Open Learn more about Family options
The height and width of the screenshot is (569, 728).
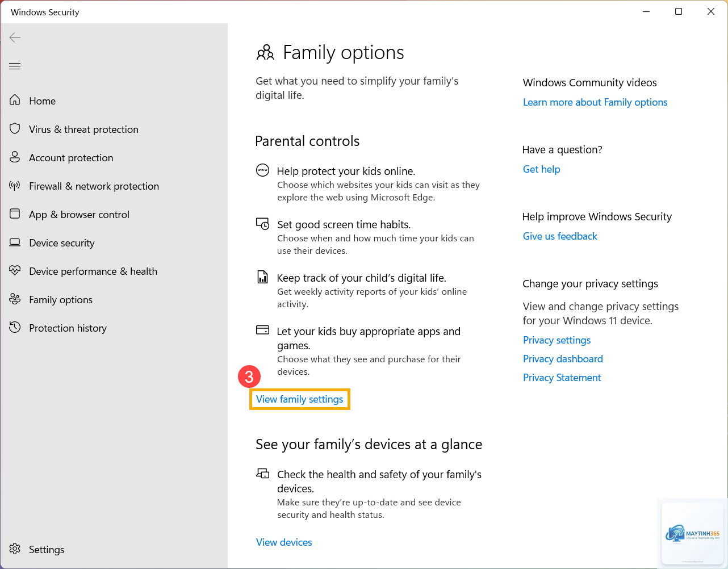click(595, 102)
